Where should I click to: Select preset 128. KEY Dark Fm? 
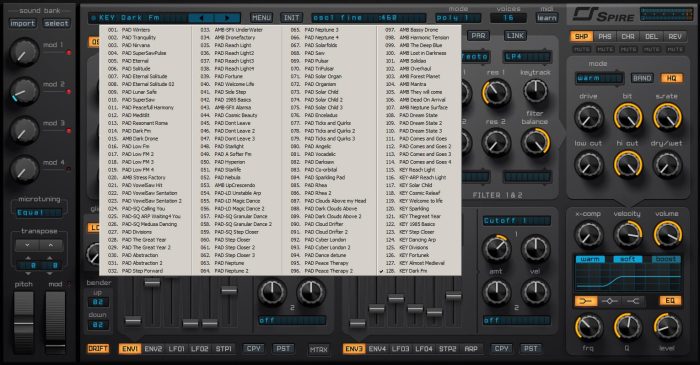coord(406,271)
